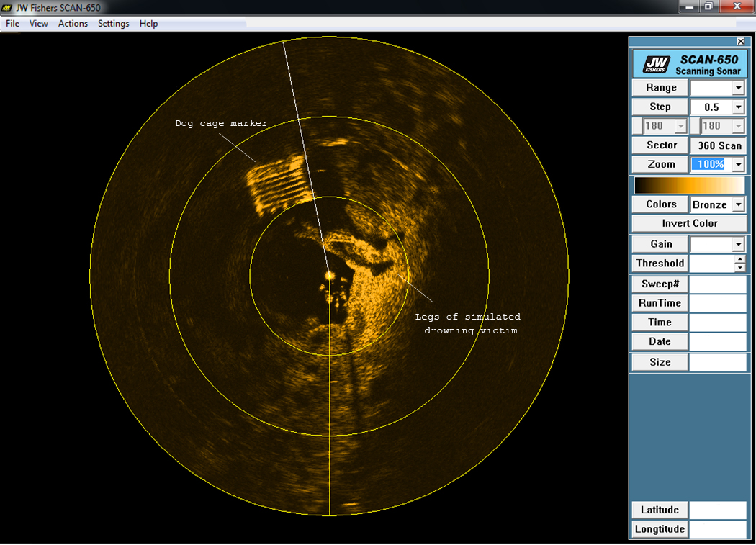Increase Threshold with the up arrow
The height and width of the screenshot is (545, 756).
coord(740,259)
